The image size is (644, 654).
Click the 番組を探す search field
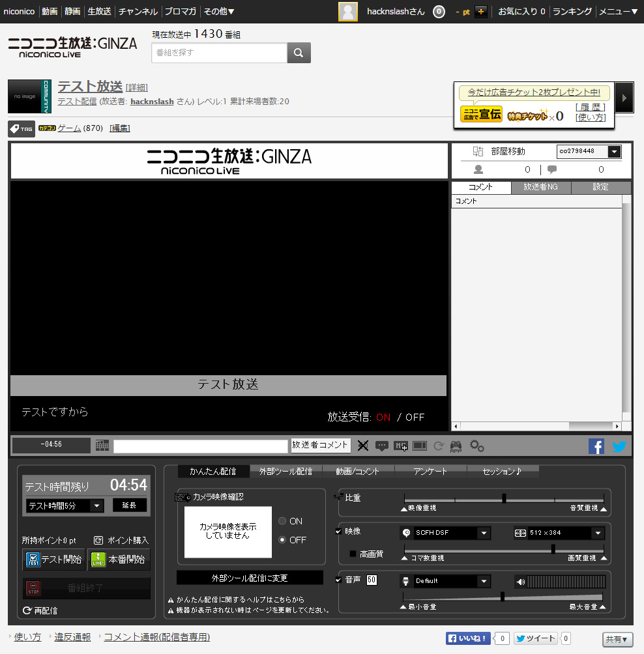(x=220, y=53)
